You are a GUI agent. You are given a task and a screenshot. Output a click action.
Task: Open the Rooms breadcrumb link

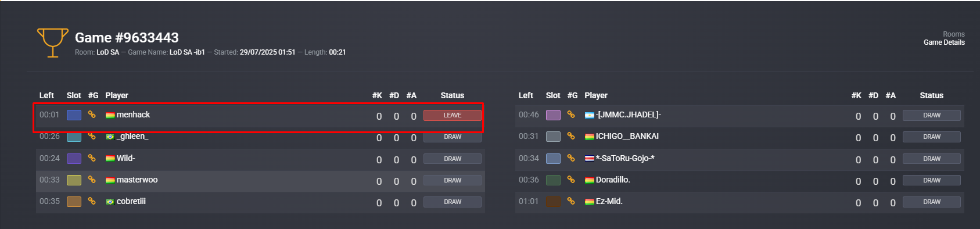[x=954, y=34]
